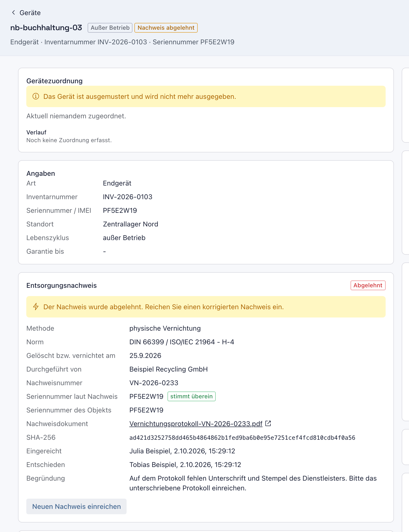Click the external link icon beside the PDF
Viewport: 409px width, 532px height.
click(x=268, y=423)
